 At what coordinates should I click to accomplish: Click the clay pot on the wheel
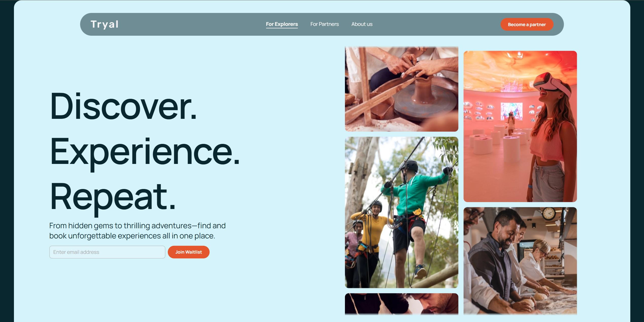pos(423,90)
